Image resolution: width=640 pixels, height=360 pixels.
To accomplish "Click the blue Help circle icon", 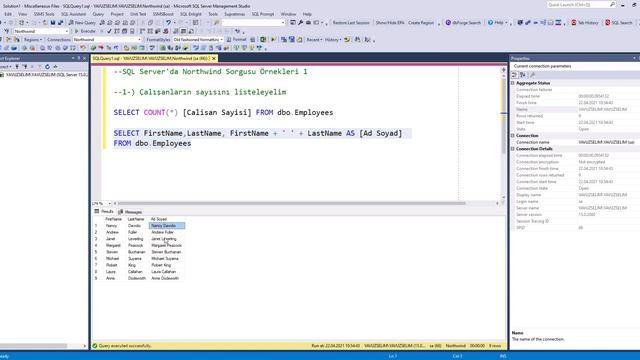I will (x=490, y=23).
